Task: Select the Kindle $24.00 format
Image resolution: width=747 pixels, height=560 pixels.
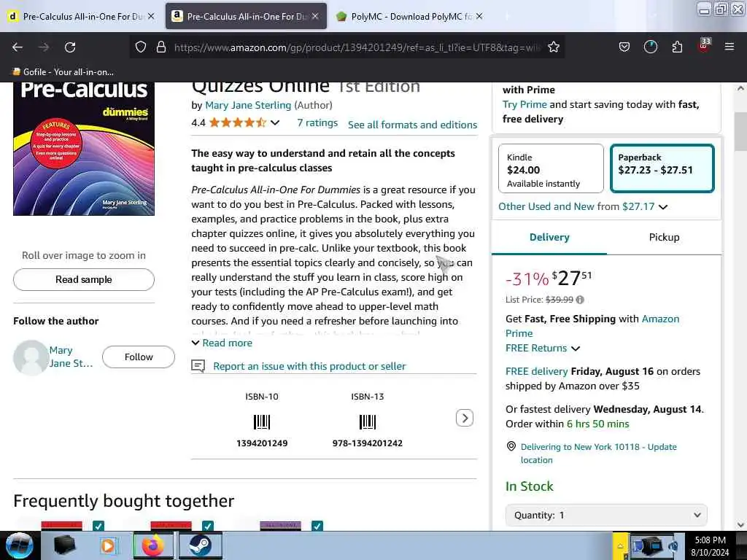Action: 551,168
